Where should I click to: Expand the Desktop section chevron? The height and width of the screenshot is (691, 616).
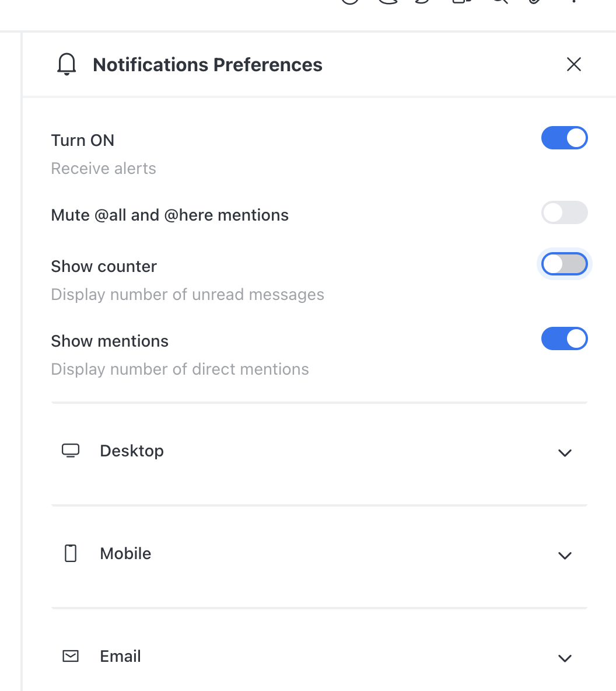click(565, 452)
